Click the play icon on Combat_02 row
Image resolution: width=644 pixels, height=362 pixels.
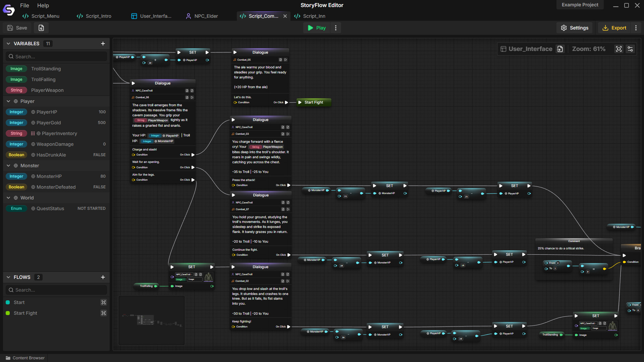(288, 281)
